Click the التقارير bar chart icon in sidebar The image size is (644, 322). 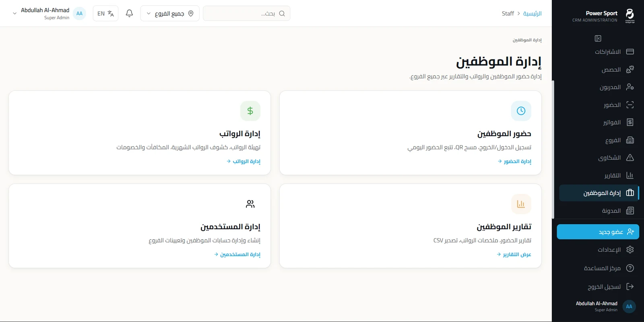630,175
